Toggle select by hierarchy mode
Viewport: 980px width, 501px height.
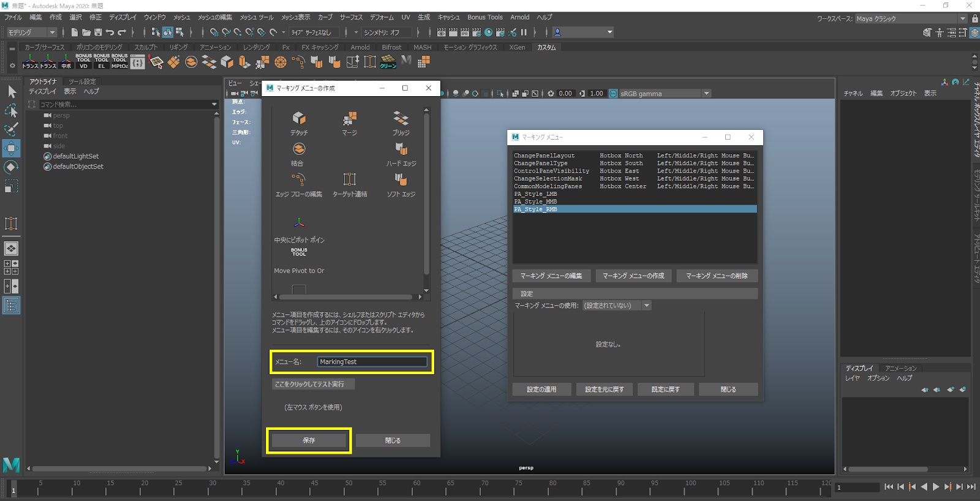156,32
